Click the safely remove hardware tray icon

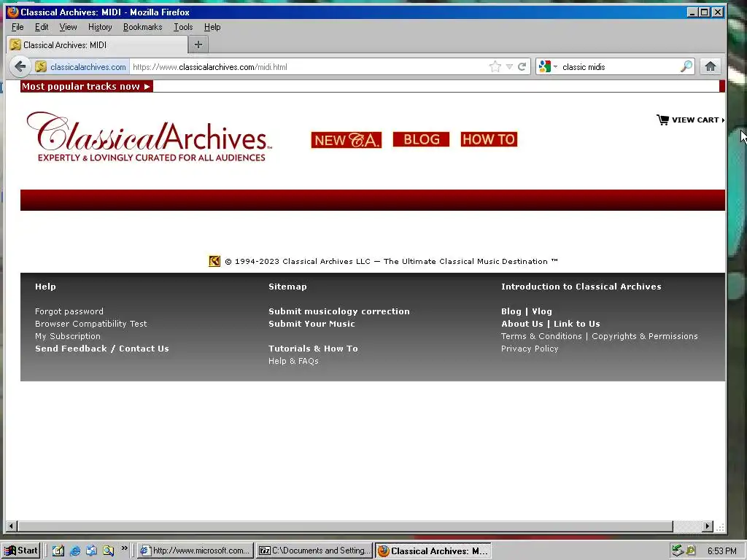point(678,551)
